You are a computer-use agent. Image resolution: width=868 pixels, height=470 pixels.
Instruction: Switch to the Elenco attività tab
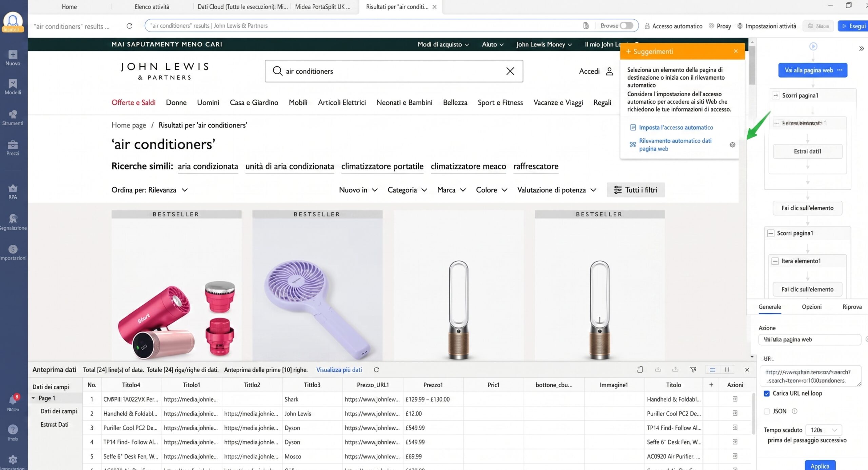click(x=152, y=7)
